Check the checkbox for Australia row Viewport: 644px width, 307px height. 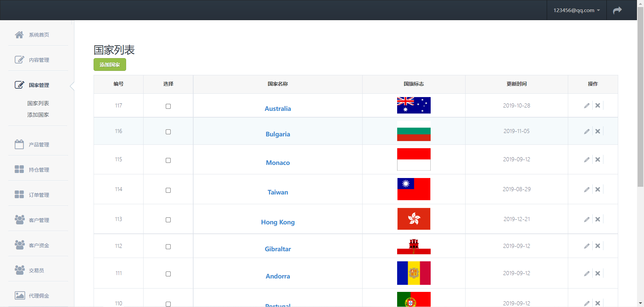tap(168, 106)
